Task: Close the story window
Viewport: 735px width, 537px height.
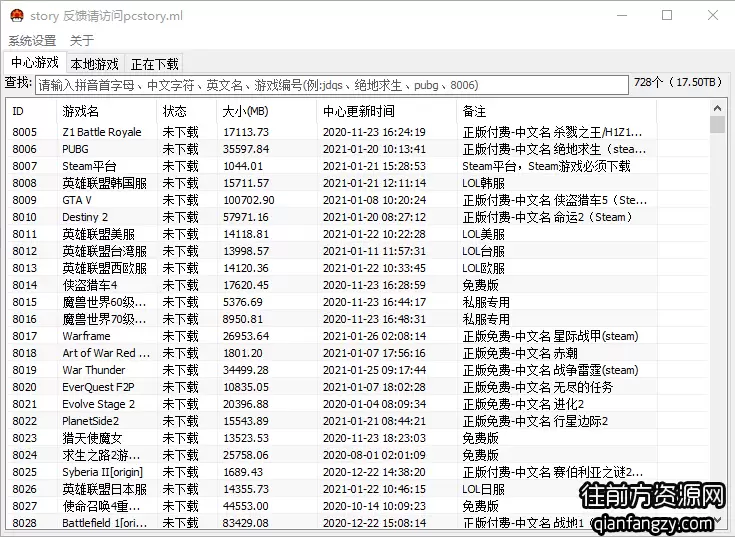Action: pos(712,15)
